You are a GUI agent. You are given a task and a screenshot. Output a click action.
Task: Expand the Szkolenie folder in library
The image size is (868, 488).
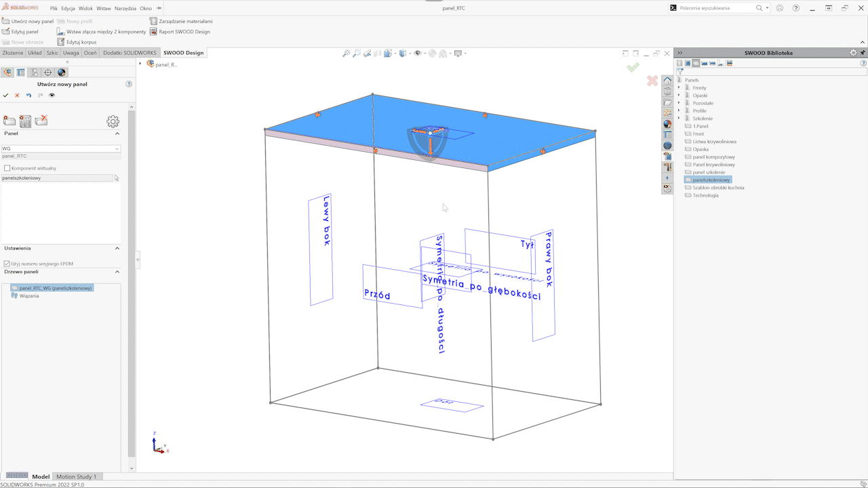(x=679, y=119)
